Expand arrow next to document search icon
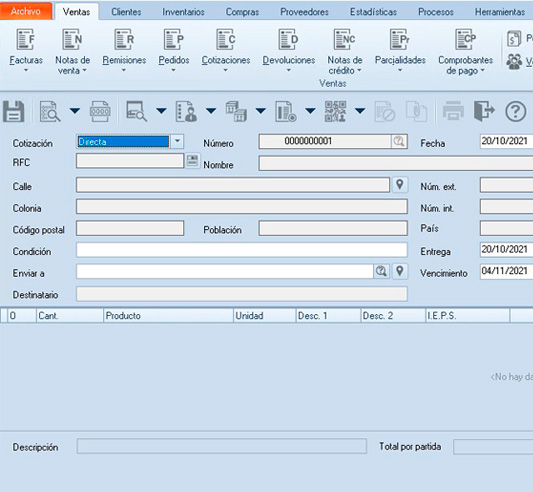This screenshot has width=533, height=492. 75,111
